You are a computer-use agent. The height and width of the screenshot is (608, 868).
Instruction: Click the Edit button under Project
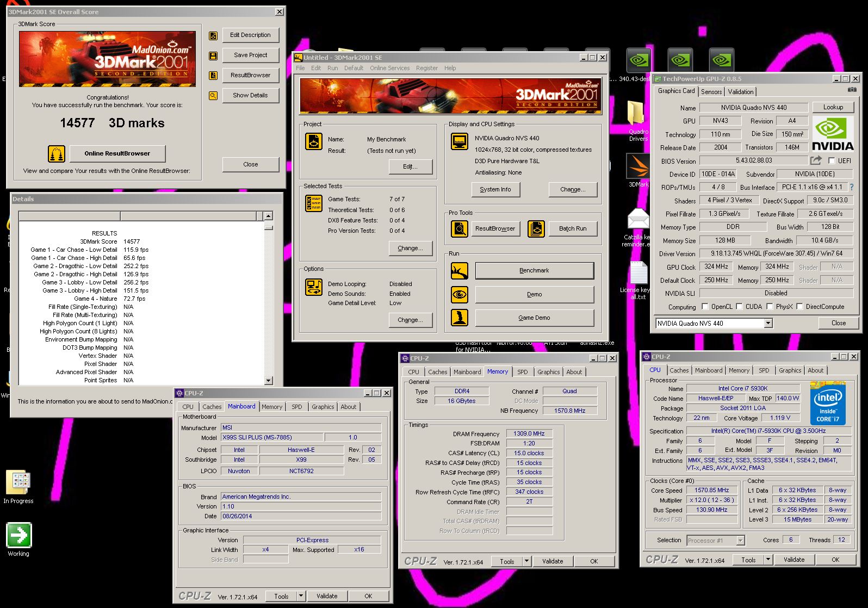pyautogui.click(x=411, y=167)
